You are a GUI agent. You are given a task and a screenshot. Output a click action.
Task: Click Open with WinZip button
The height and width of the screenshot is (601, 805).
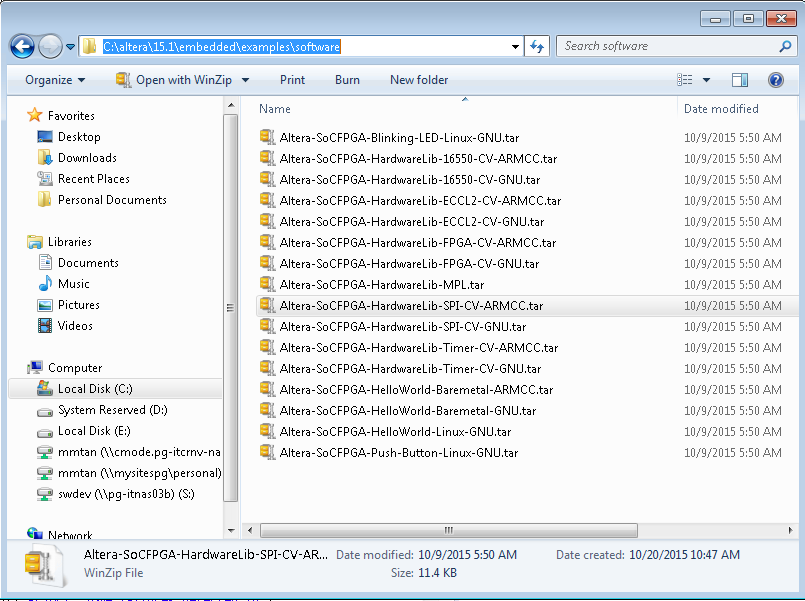[x=174, y=80]
